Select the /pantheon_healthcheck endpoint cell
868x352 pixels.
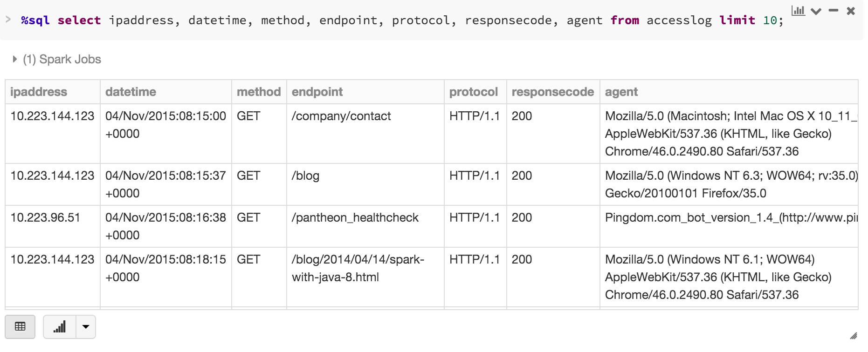[x=355, y=217]
